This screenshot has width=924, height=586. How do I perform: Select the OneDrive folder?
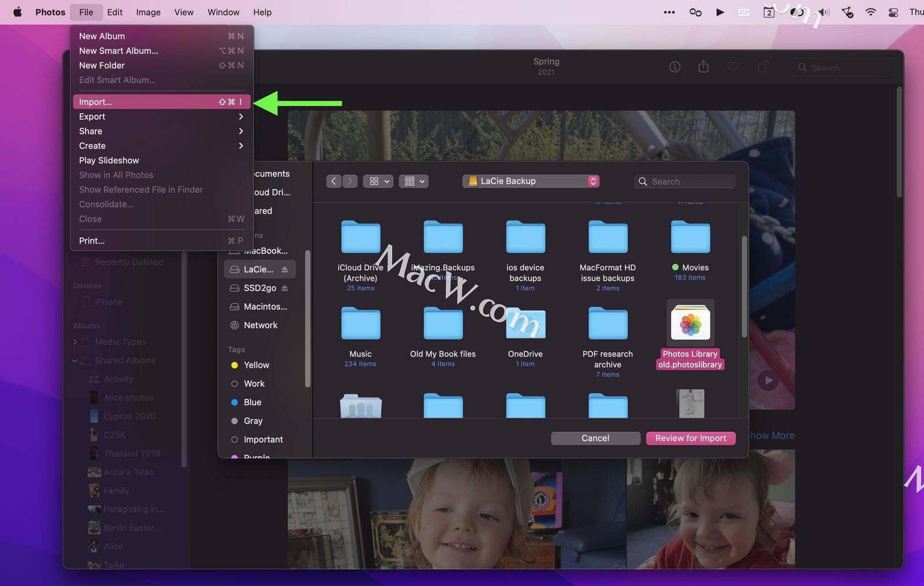(525, 337)
